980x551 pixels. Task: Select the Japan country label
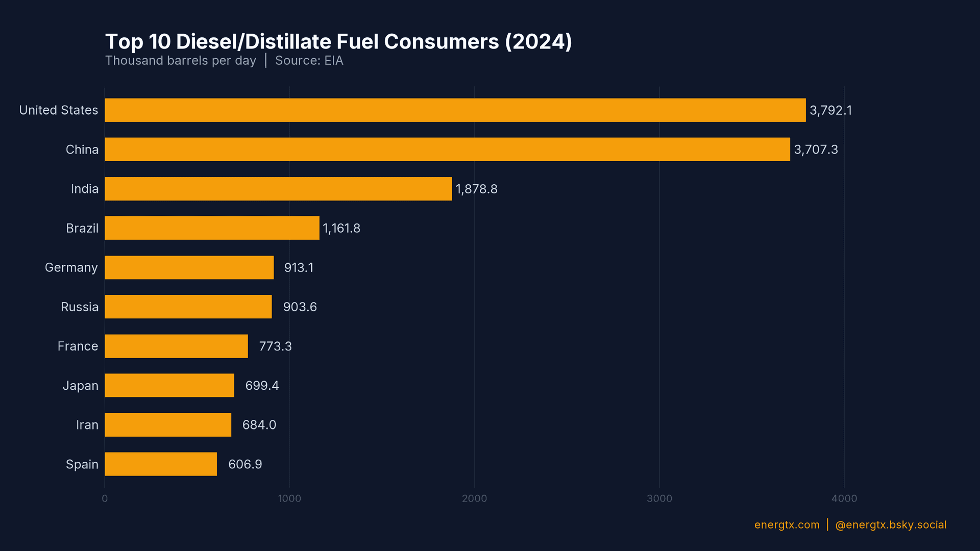click(80, 385)
